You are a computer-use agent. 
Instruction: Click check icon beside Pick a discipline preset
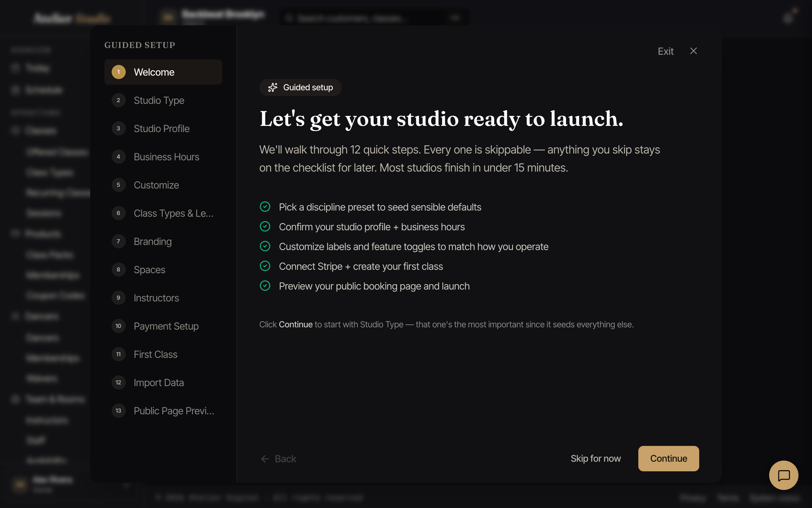click(265, 207)
